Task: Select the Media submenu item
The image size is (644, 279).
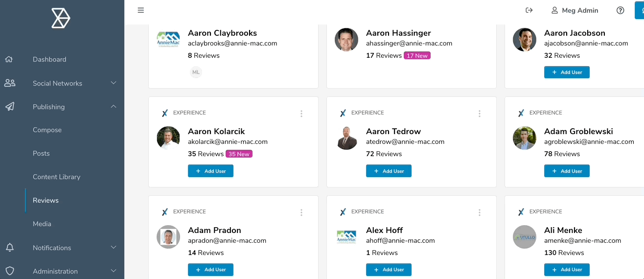Action: pyautogui.click(x=42, y=224)
